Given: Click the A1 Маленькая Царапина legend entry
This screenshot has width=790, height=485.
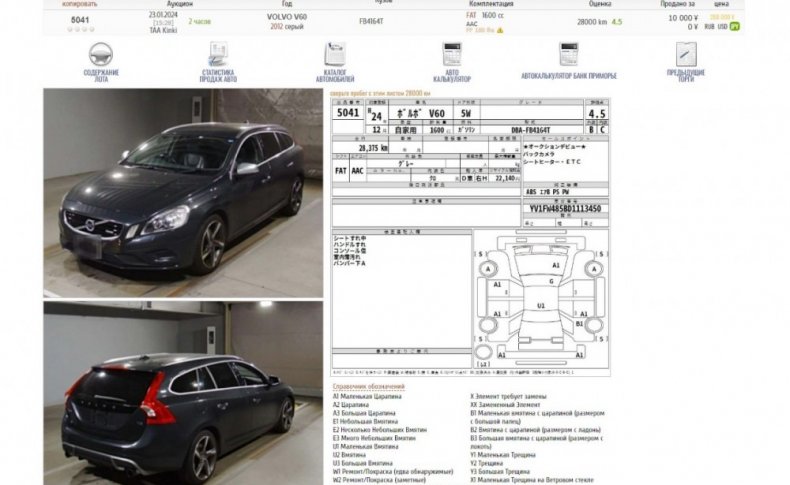Looking at the screenshot, I should [367, 396].
